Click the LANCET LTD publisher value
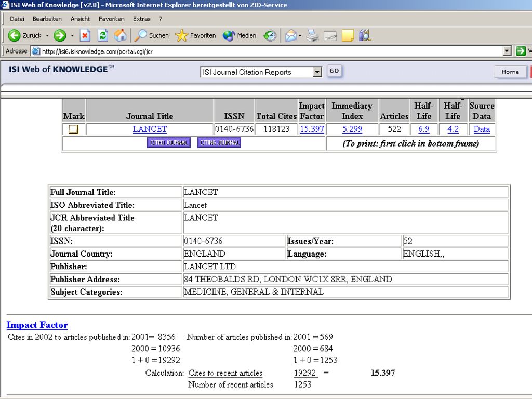This screenshot has width=532, height=399. 210,267
